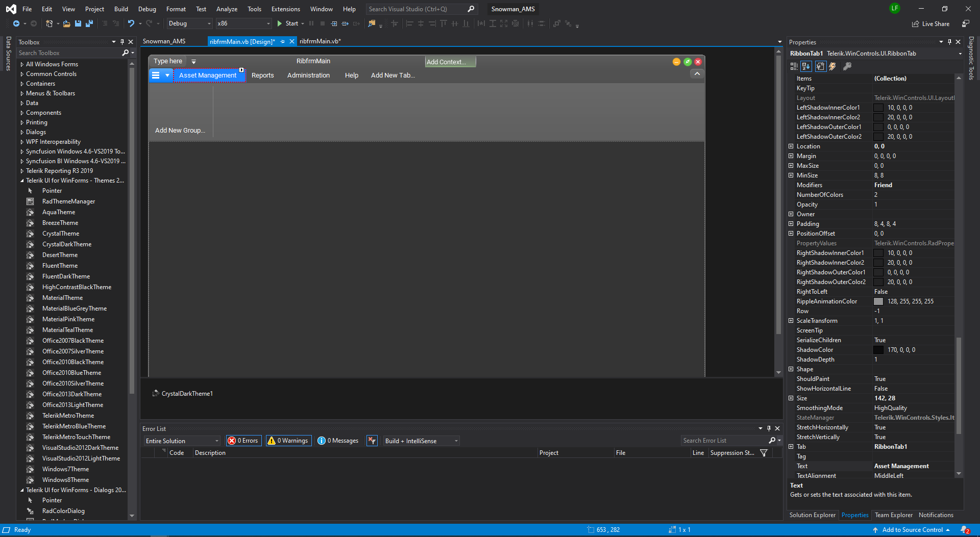Click Add to Source Control
The width and height of the screenshot is (980, 537).
coord(912,530)
